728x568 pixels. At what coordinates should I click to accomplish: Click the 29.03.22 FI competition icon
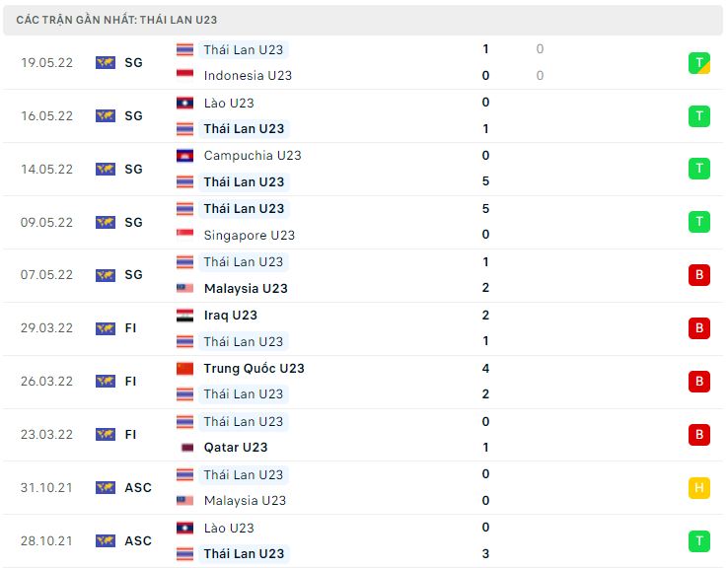(106, 328)
